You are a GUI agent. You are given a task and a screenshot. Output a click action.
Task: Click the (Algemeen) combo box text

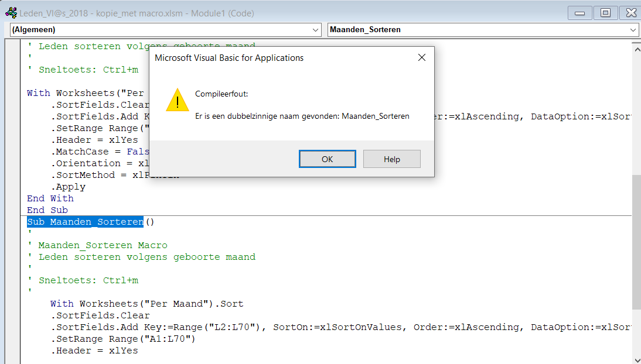coord(33,30)
